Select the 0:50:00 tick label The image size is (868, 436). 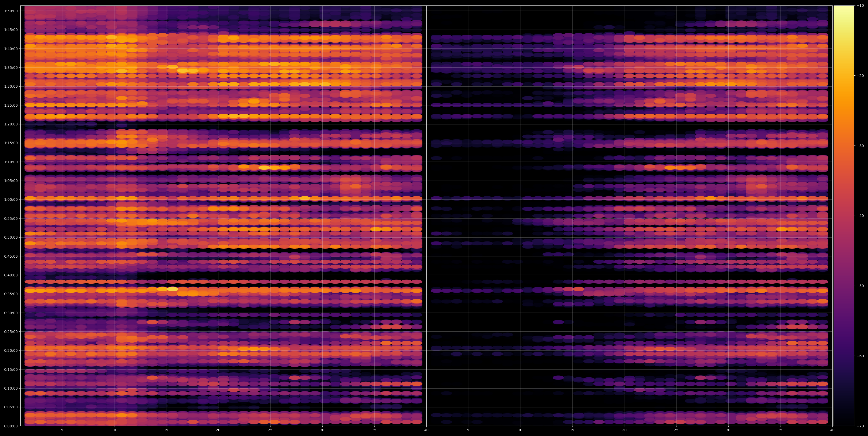11,237
